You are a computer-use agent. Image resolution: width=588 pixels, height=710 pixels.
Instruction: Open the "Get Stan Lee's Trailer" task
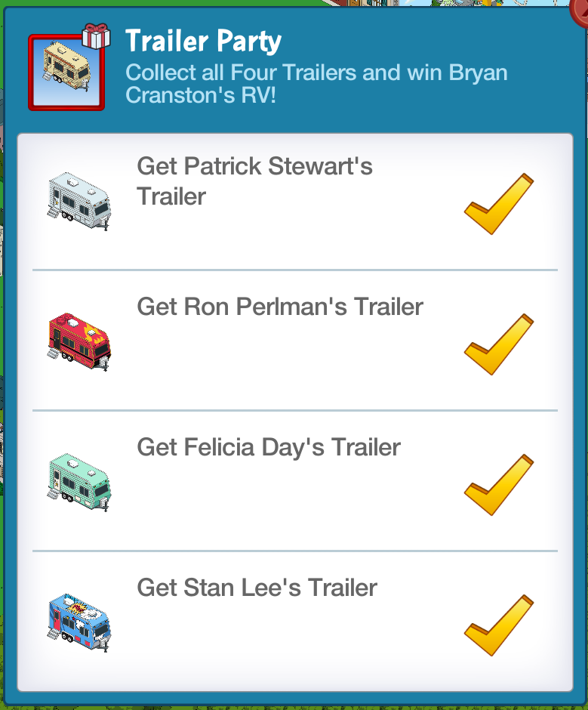(x=257, y=588)
